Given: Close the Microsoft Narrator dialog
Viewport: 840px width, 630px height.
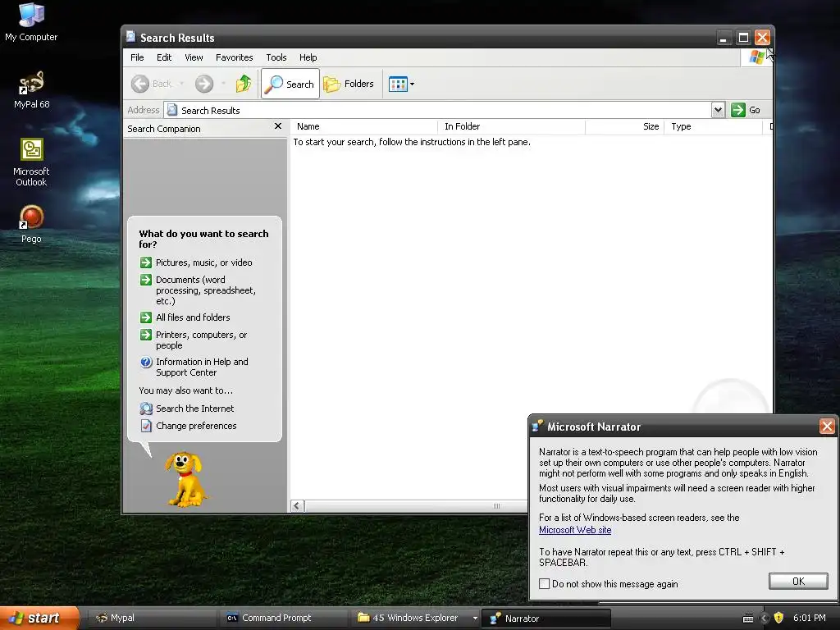Looking at the screenshot, I should [827, 427].
